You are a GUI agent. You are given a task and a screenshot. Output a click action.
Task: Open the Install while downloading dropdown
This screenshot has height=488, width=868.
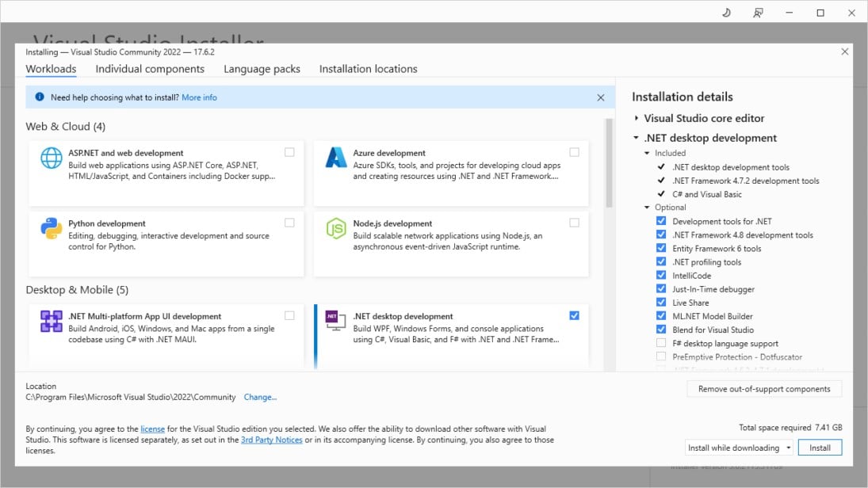pos(788,447)
